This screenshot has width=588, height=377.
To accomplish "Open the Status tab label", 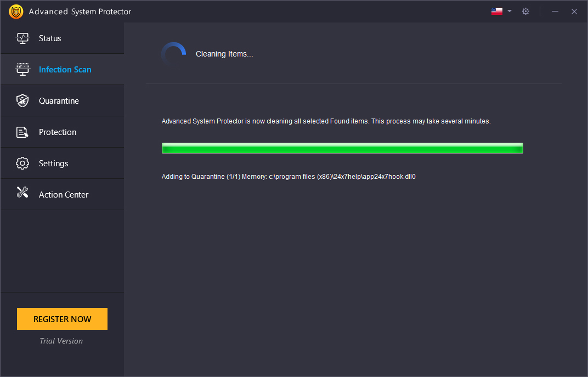I will pos(50,38).
